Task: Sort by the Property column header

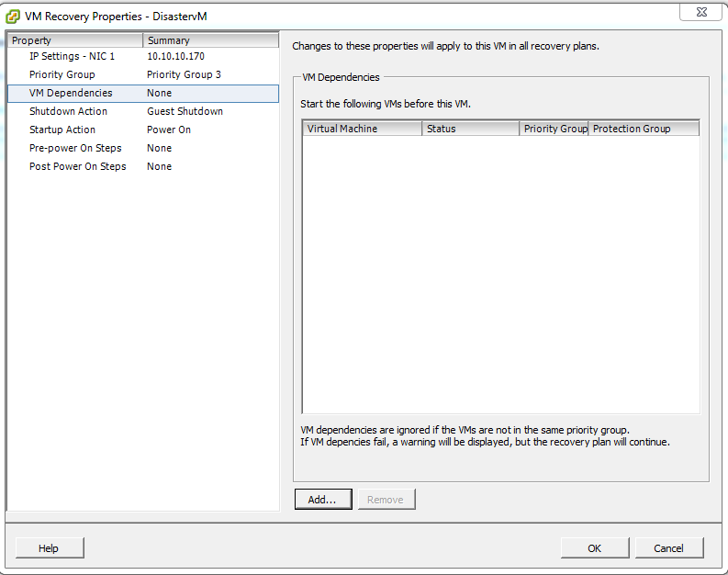Action: [75, 40]
